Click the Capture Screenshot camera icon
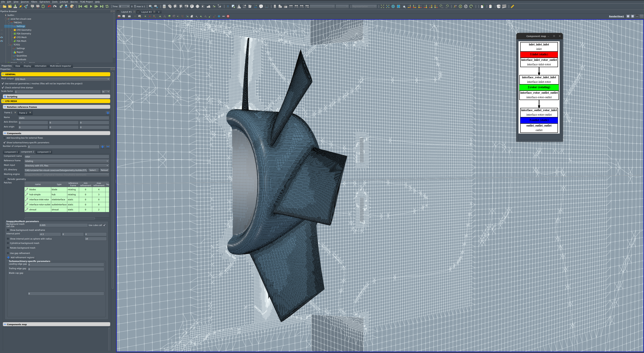Image resolution: width=644 pixels, height=353 pixels. click(x=130, y=16)
